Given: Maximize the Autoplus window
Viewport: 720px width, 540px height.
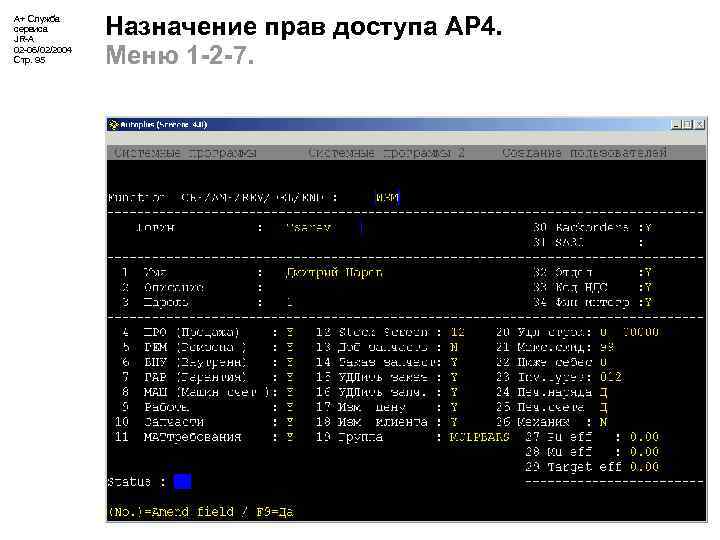Looking at the screenshot, I should click(x=687, y=124).
